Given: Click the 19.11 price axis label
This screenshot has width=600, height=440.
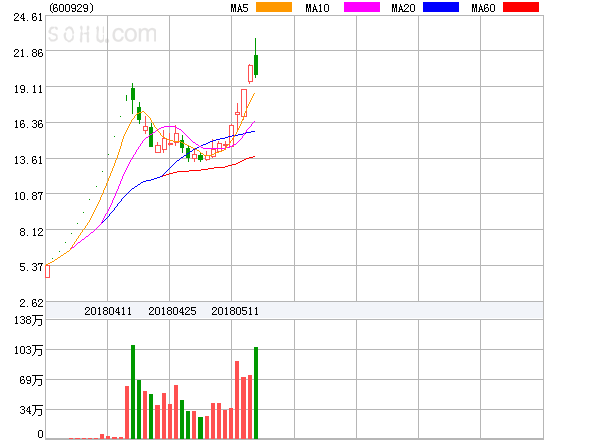Looking at the screenshot, I should tap(28, 89).
